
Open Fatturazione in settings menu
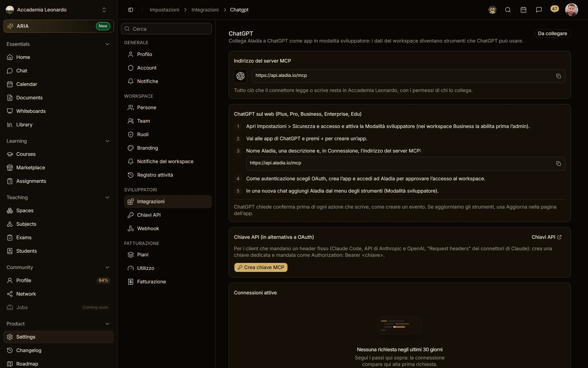tap(168, 282)
